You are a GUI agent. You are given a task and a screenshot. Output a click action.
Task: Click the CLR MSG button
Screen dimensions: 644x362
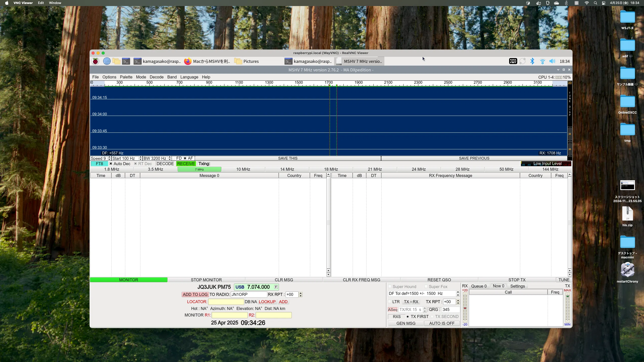pos(284,280)
